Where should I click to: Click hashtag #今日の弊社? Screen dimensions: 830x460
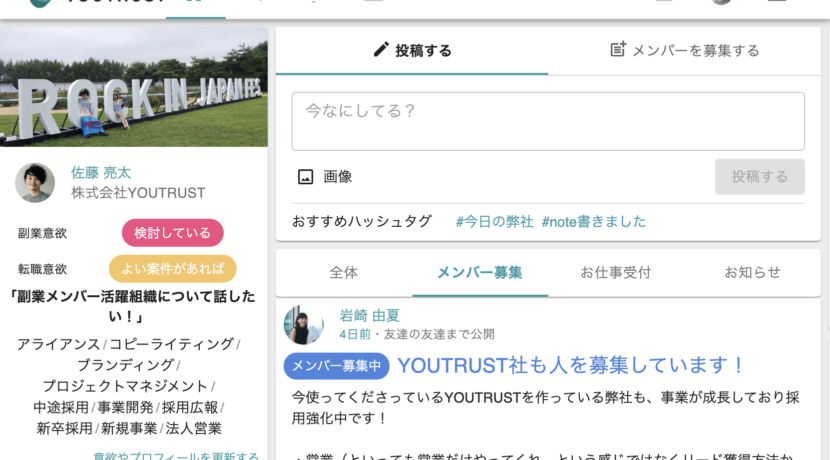pyautogui.click(x=494, y=221)
